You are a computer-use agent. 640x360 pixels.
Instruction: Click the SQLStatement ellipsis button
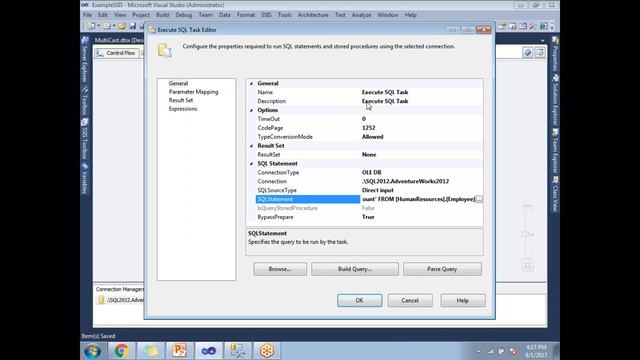(x=479, y=199)
